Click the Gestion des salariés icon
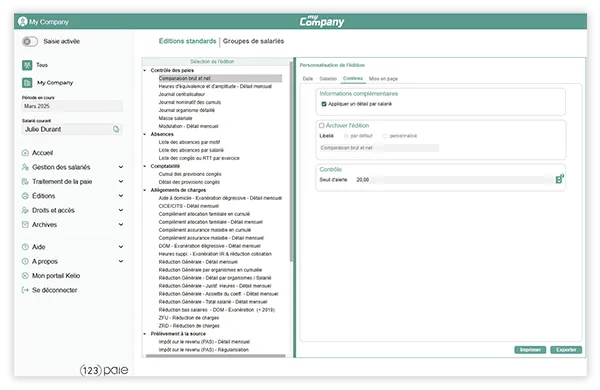Viewport: 600px width, 390px height. pyautogui.click(x=25, y=167)
